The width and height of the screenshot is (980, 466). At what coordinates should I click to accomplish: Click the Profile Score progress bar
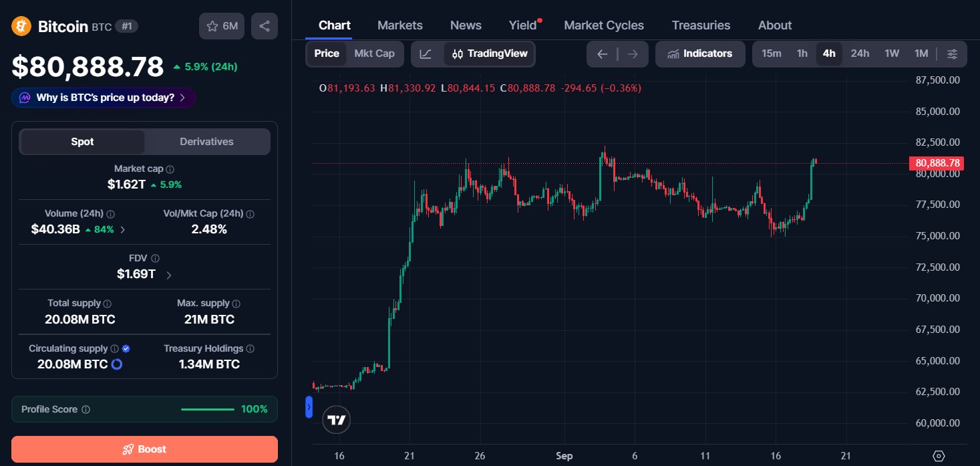[x=208, y=409]
